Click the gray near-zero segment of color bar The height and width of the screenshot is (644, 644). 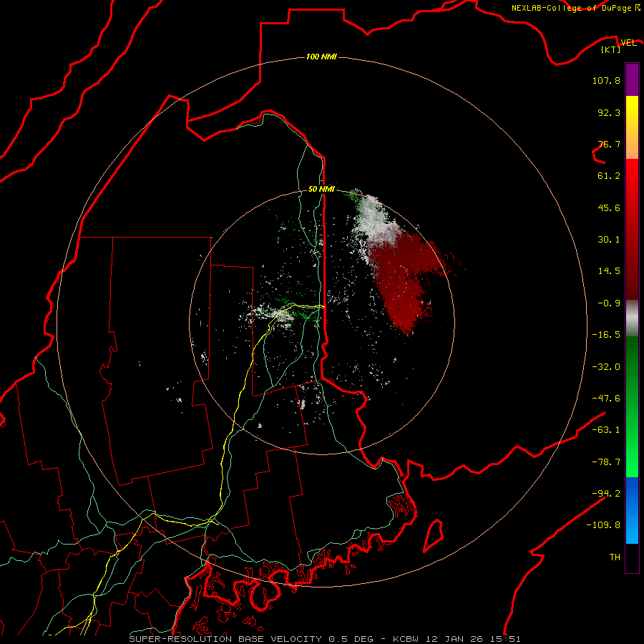coord(632,318)
